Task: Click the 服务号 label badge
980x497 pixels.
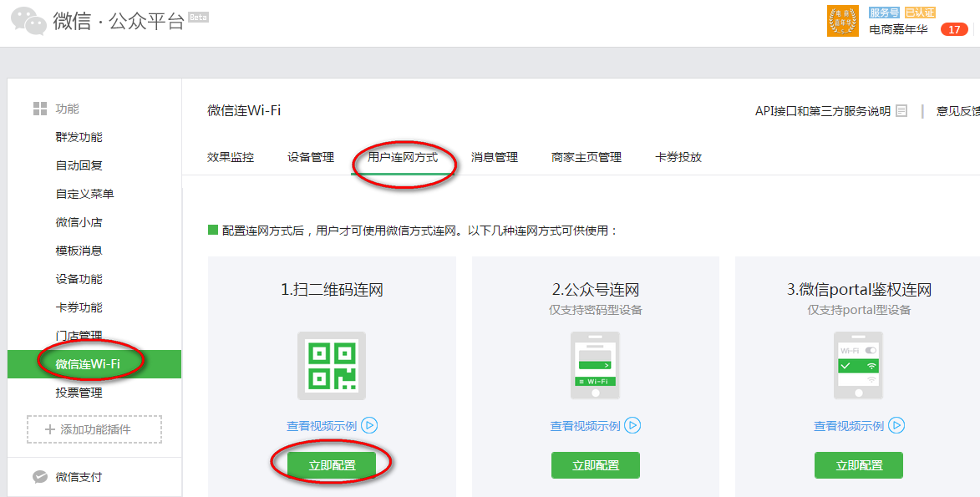Action: (885, 12)
